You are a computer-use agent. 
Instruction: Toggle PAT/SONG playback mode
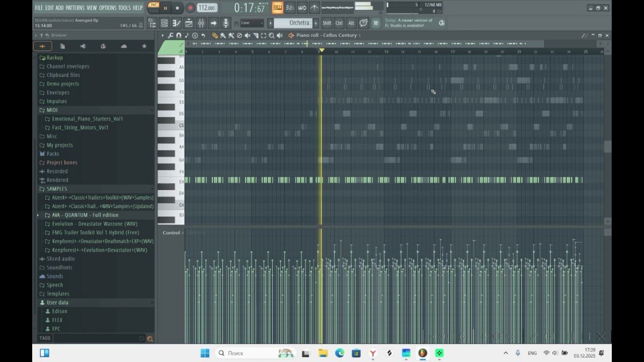pos(154,8)
